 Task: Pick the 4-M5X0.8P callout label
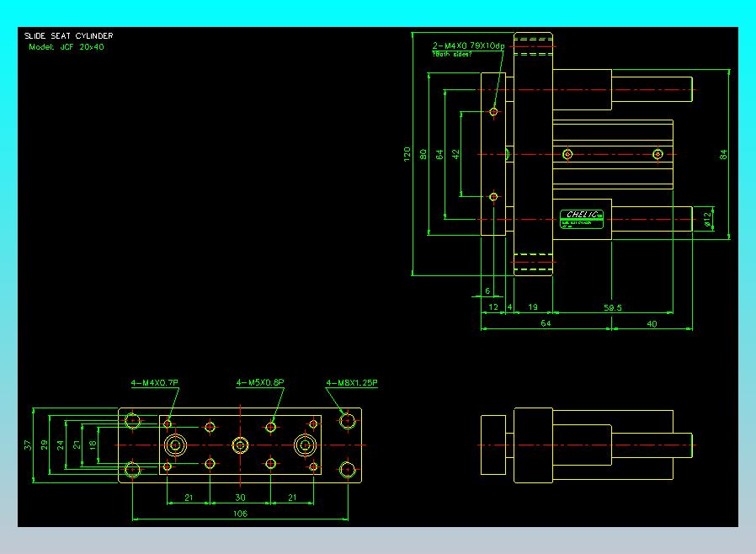[260, 383]
